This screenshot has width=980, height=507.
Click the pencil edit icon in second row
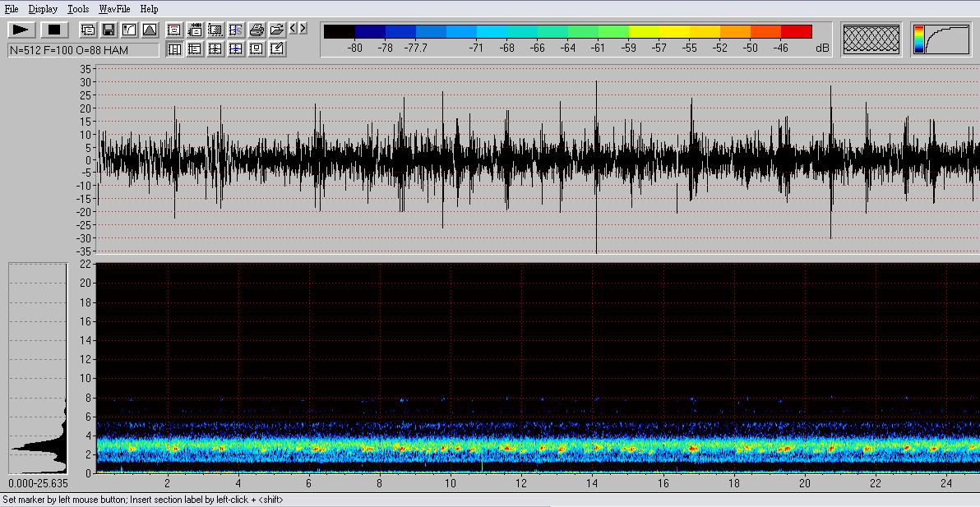click(277, 49)
